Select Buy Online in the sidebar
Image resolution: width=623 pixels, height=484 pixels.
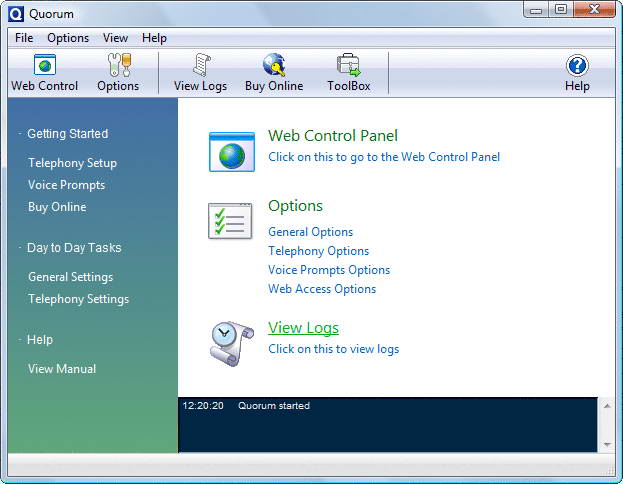click(57, 207)
